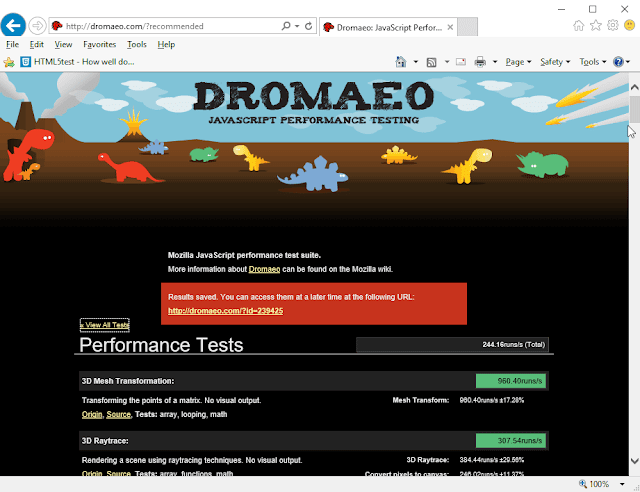Viewport: 640px width, 492px height.
Task: Select the Dromaeo JavaScript Performance tab
Action: pos(389,27)
